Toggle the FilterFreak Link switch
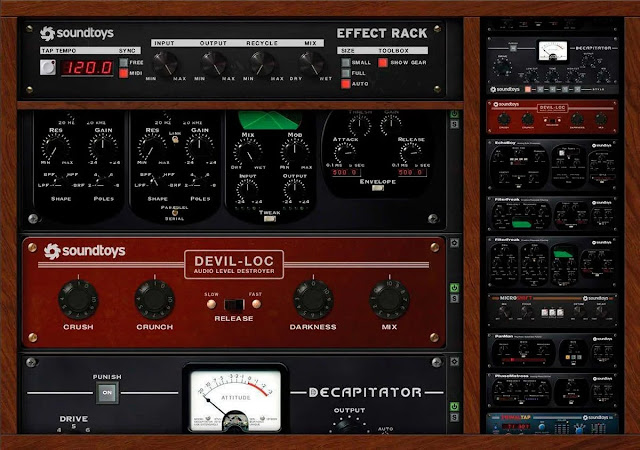 [175, 139]
